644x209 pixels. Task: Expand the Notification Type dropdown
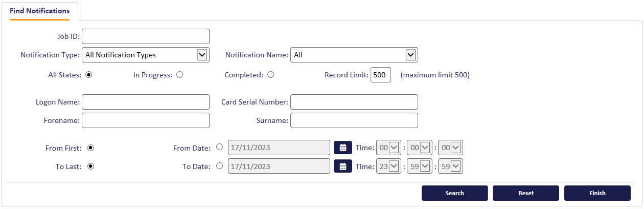tap(146, 55)
